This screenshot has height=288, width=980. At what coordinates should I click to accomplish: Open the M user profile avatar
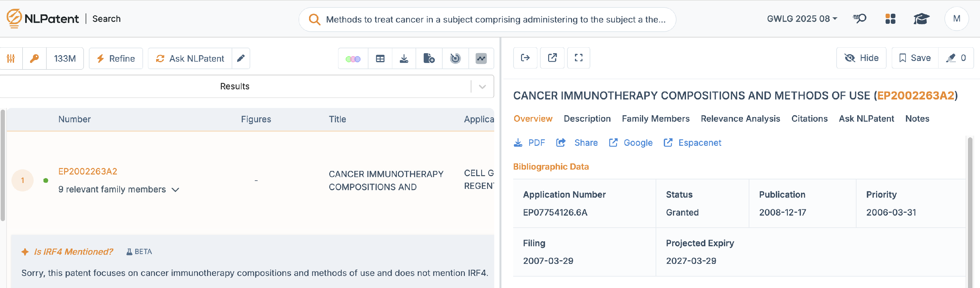(x=956, y=19)
